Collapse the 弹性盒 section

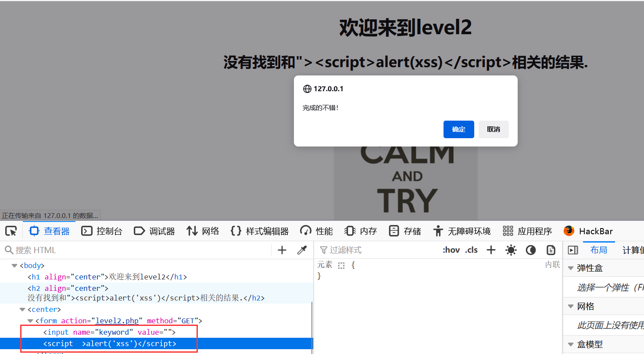coord(571,268)
